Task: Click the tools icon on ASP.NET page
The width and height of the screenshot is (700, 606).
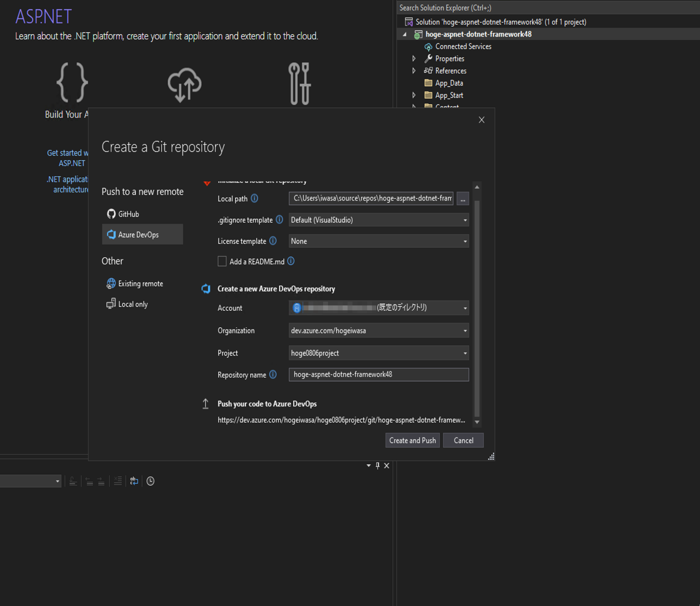Action: click(299, 83)
